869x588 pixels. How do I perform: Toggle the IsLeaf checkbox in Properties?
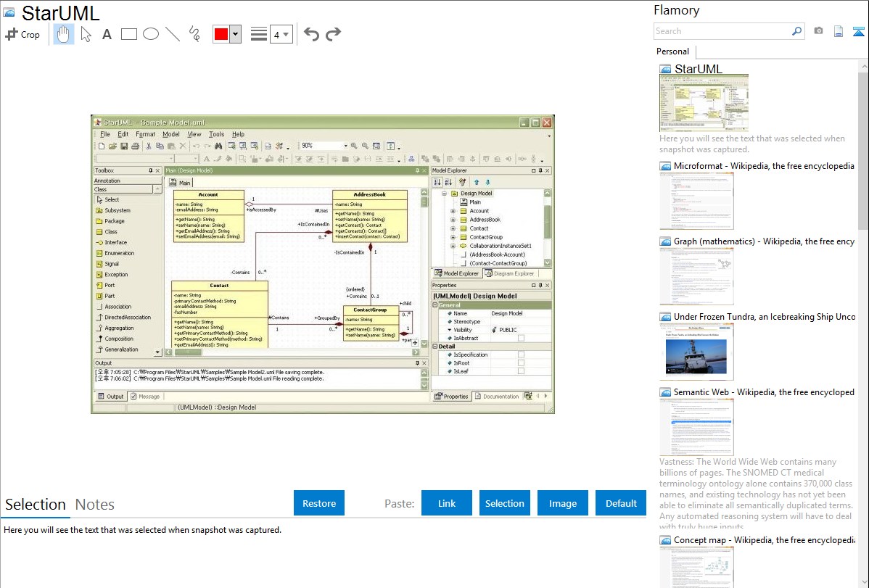pos(521,371)
